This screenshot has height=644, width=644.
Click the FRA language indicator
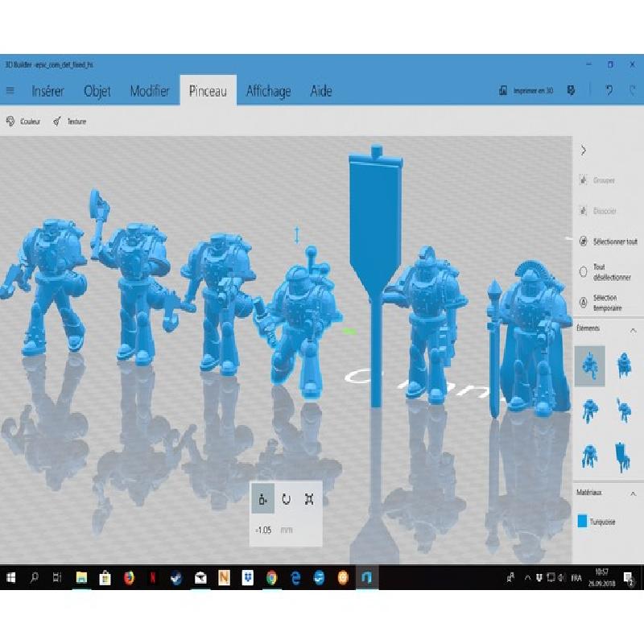[x=576, y=578]
